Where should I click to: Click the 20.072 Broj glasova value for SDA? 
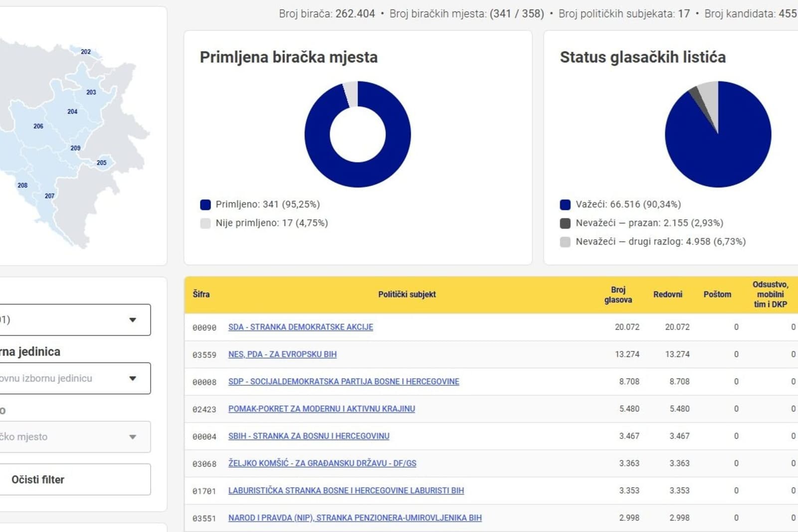(627, 327)
